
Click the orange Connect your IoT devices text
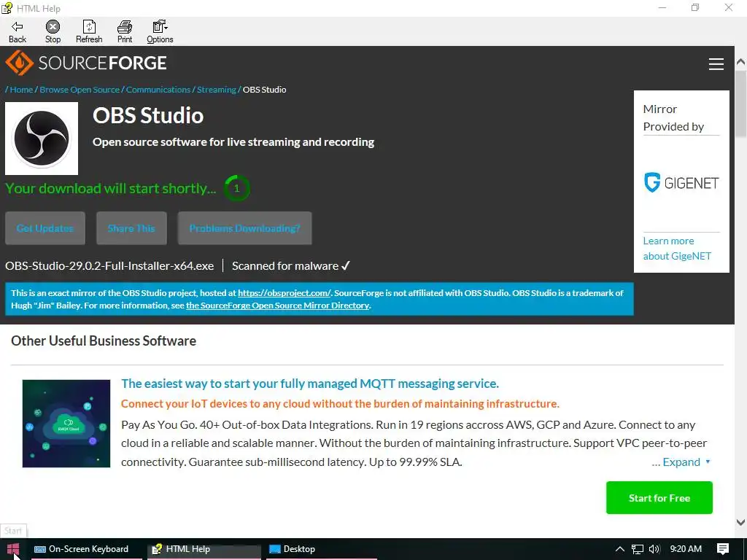click(x=340, y=403)
